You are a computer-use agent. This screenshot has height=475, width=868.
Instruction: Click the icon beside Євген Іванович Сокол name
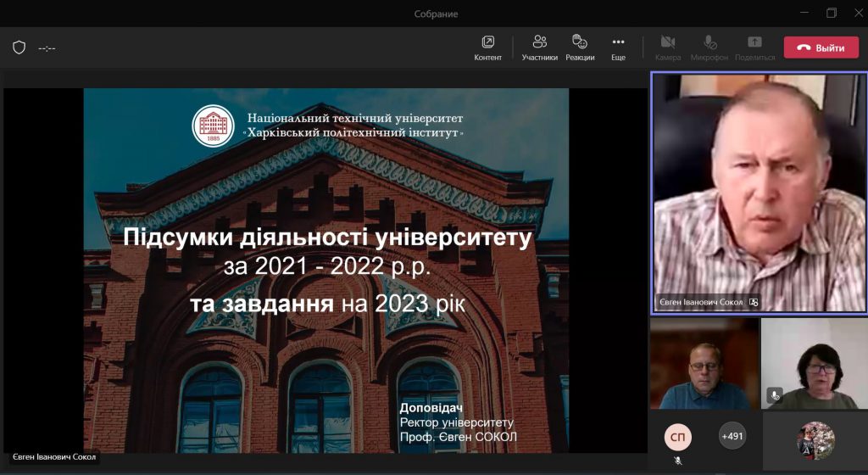[754, 302]
